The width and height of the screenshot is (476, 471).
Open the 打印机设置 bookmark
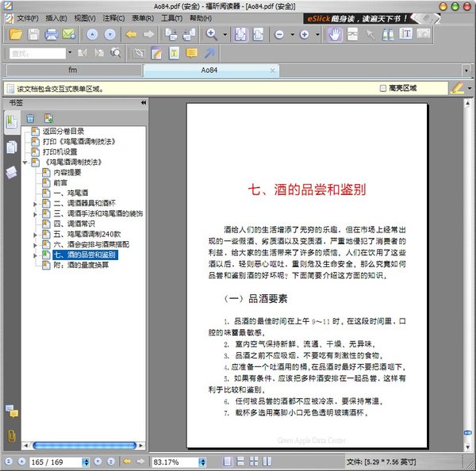pos(59,151)
